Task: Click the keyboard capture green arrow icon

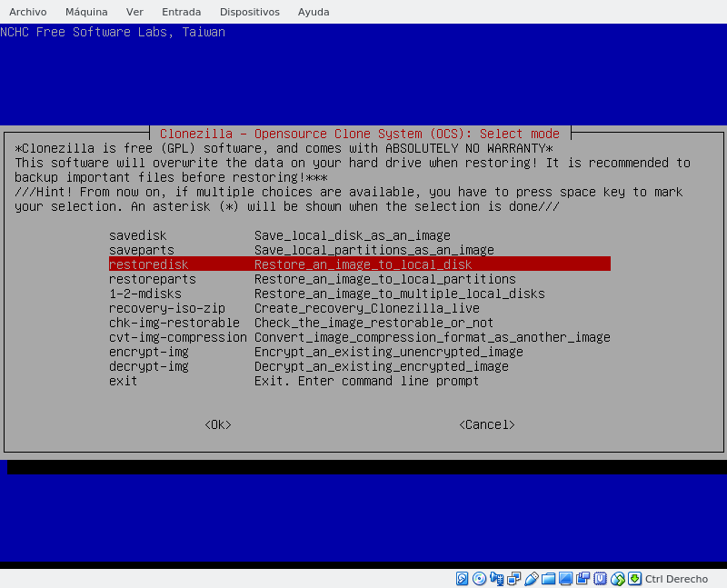Action: pos(634,578)
